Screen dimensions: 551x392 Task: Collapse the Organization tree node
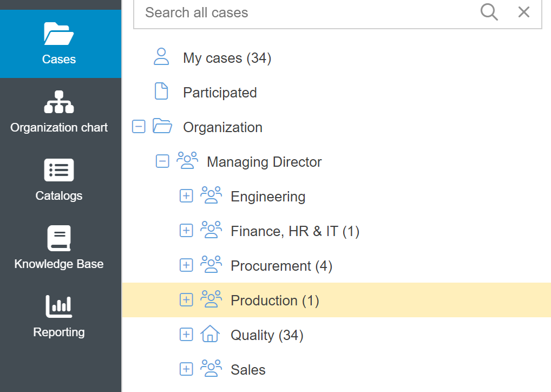pyautogui.click(x=139, y=127)
